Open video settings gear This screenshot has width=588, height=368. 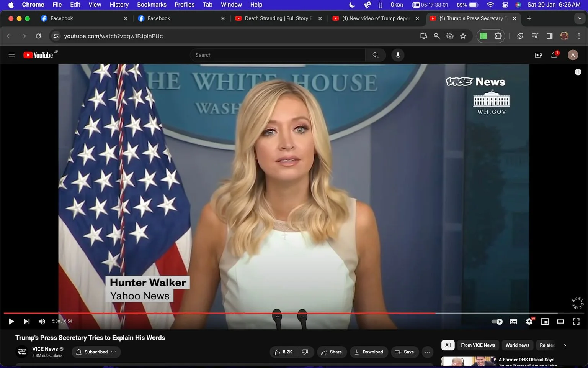pyautogui.click(x=529, y=322)
